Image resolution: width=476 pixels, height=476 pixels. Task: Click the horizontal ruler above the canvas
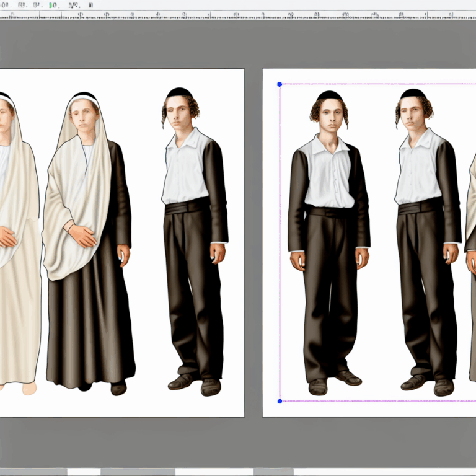[x=248, y=14]
